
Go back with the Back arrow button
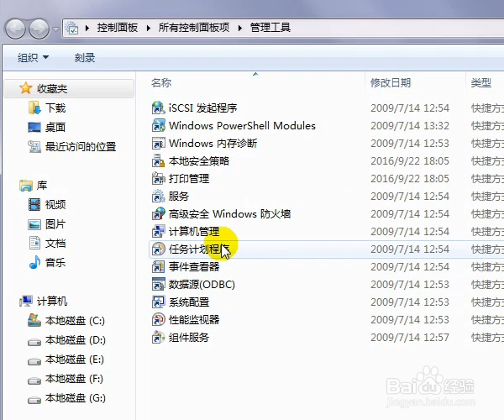click(x=15, y=29)
